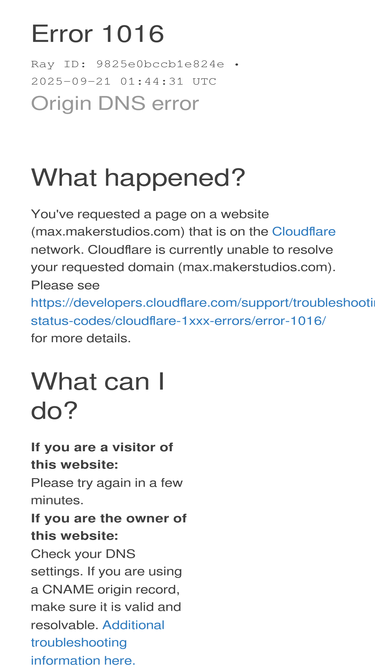Click the Check your DNS settings sentence
This screenshot has height=667, width=375.
[83, 562]
